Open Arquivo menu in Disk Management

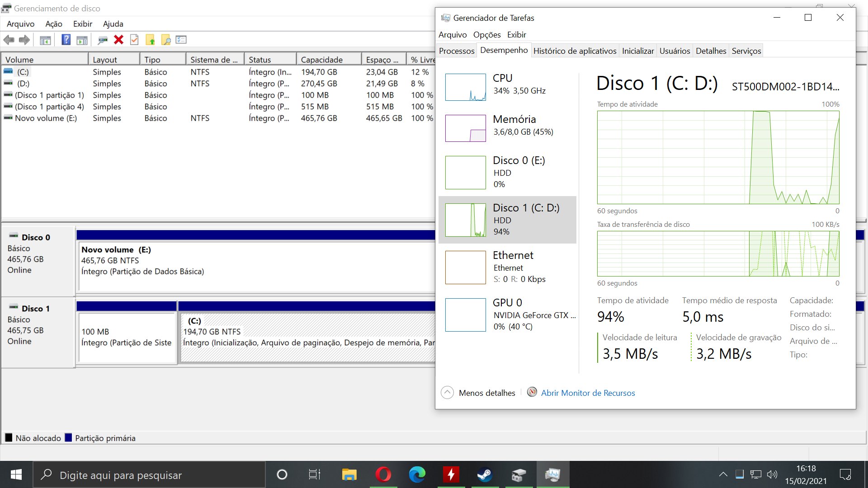point(20,24)
